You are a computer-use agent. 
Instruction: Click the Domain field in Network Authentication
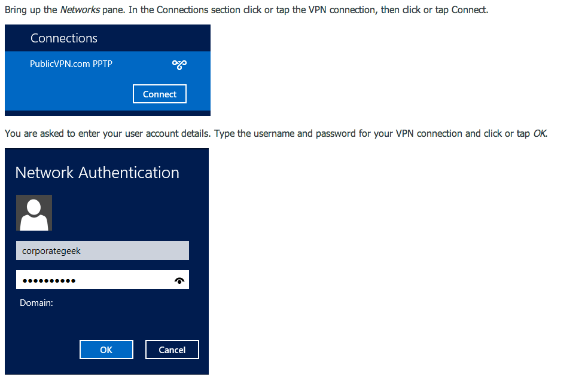coord(36,303)
